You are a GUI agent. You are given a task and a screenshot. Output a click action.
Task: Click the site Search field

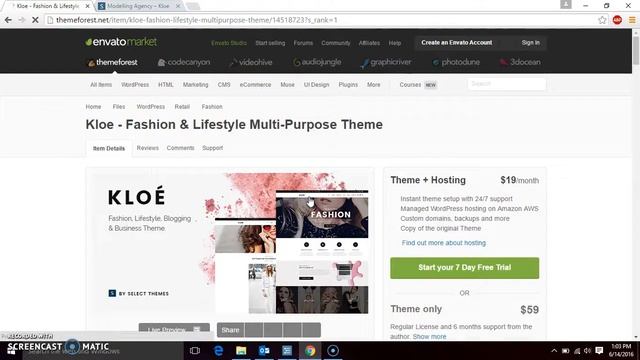(x=507, y=84)
